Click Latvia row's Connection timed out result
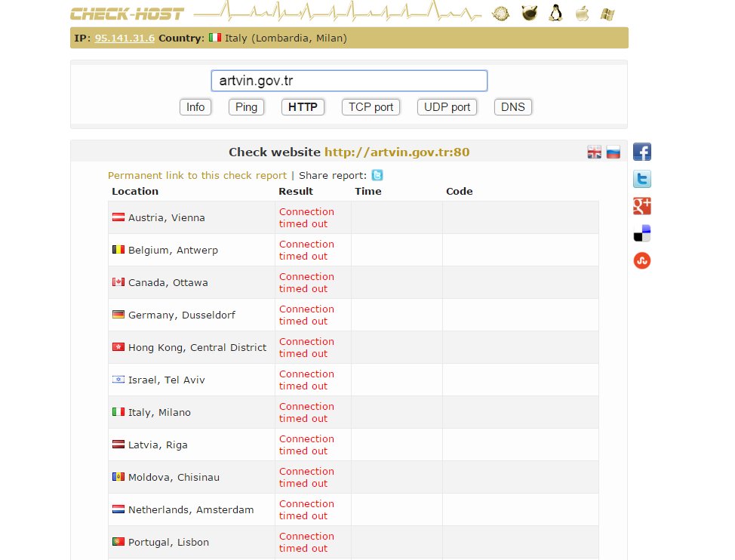The height and width of the screenshot is (560, 735). pyautogui.click(x=306, y=445)
